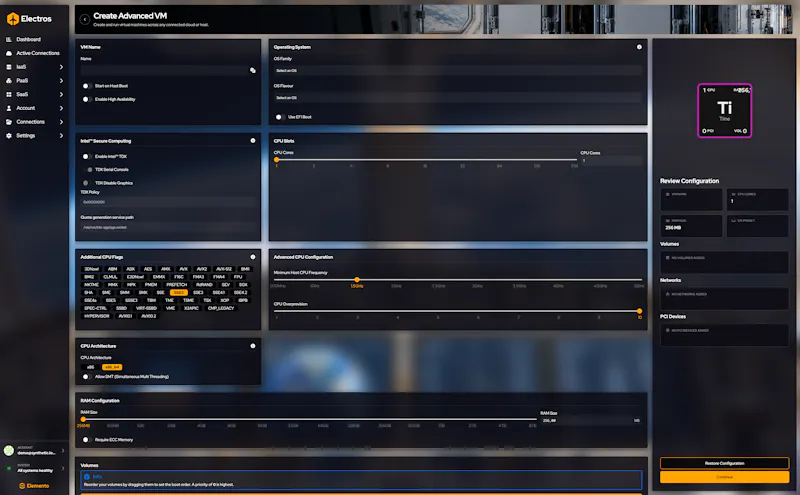Toggle TDX Disable Graphics
Image resolution: width=800 pixels, height=495 pixels.
coord(86,183)
